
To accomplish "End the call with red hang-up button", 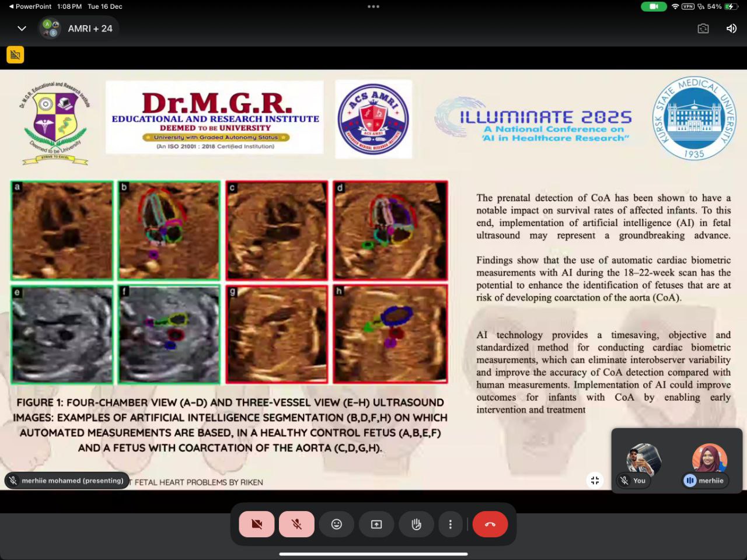I will [x=490, y=524].
